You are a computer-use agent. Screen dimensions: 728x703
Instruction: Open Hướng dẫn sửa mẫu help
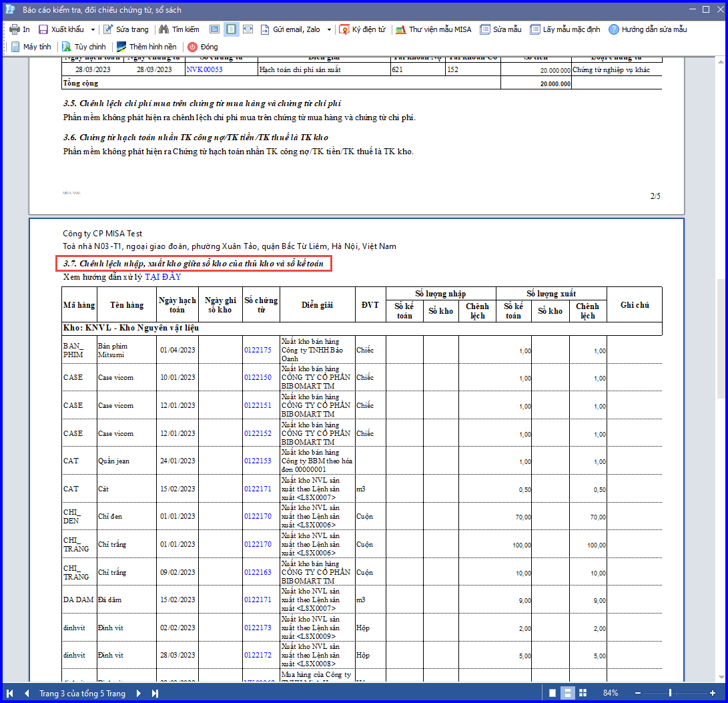coord(648,29)
